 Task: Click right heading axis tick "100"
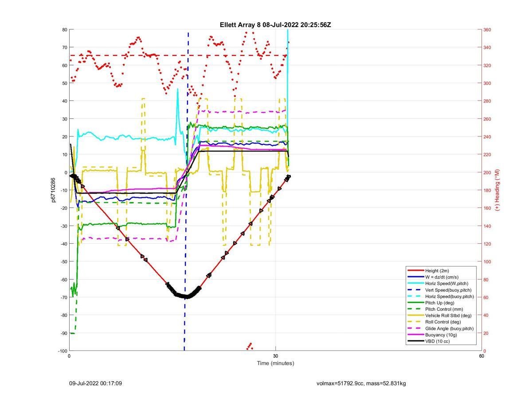coord(487,261)
